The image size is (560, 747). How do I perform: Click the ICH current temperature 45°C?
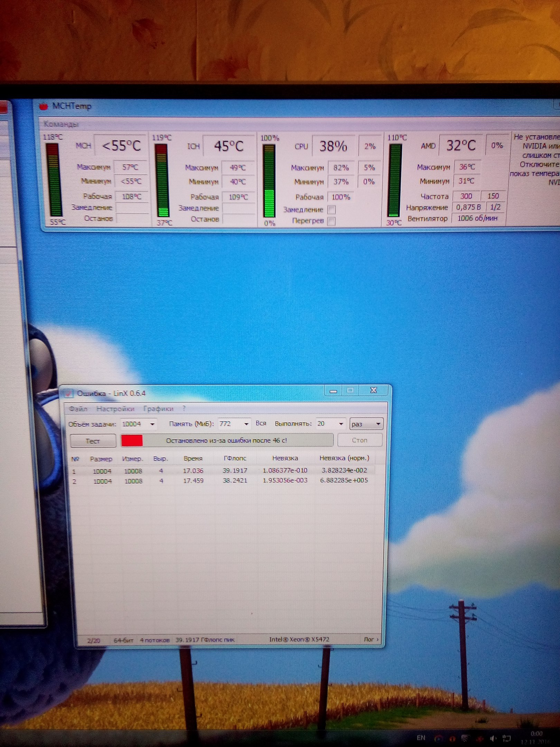pyautogui.click(x=229, y=146)
